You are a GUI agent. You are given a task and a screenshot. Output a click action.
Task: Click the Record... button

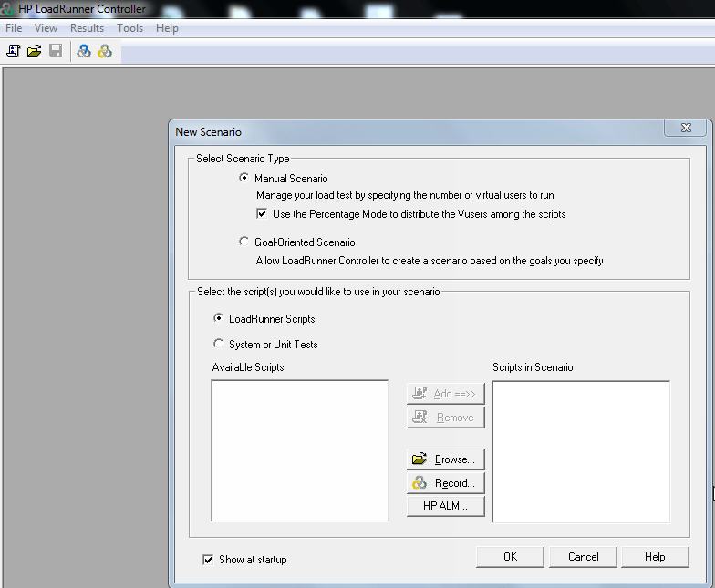click(x=445, y=483)
